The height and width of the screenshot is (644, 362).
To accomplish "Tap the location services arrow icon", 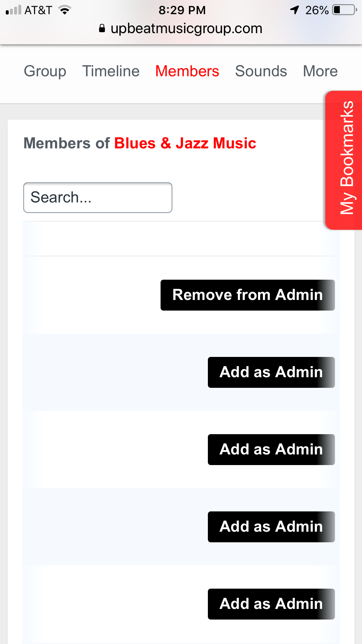I will (x=294, y=10).
